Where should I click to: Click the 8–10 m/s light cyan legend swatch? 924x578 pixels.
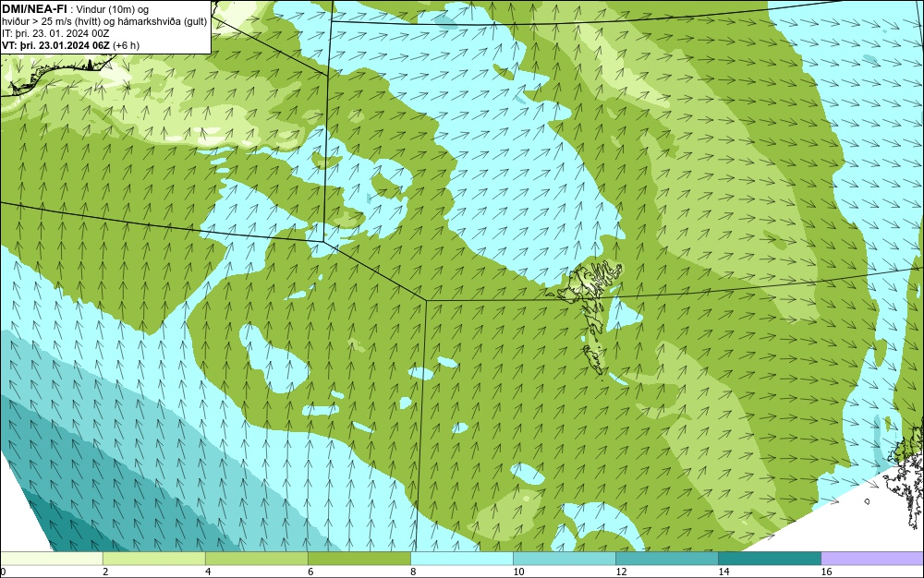tap(461, 558)
